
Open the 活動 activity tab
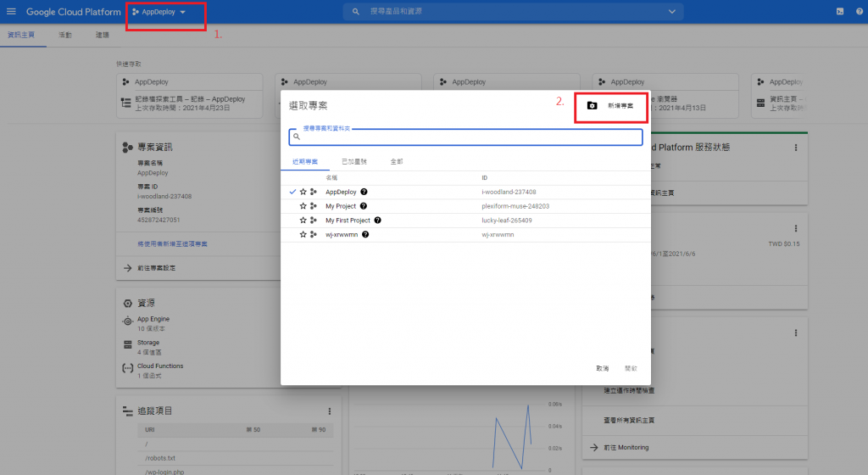point(65,35)
